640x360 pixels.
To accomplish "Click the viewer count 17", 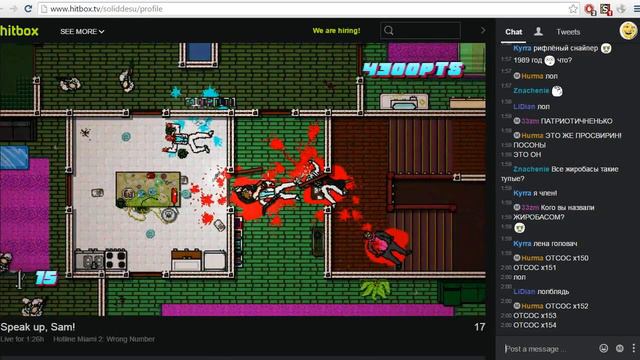I will pyautogui.click(x=480, y=327).
